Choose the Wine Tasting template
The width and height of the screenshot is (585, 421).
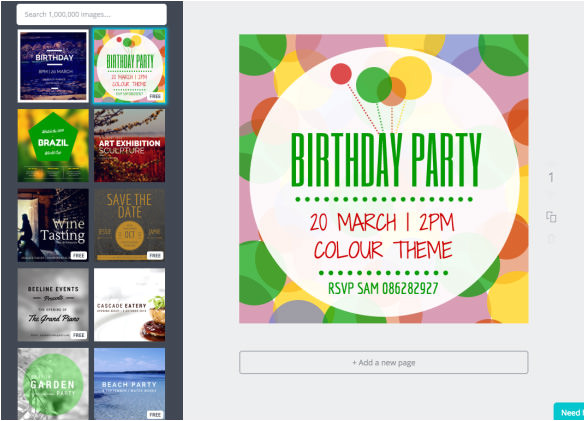[53, 225]
